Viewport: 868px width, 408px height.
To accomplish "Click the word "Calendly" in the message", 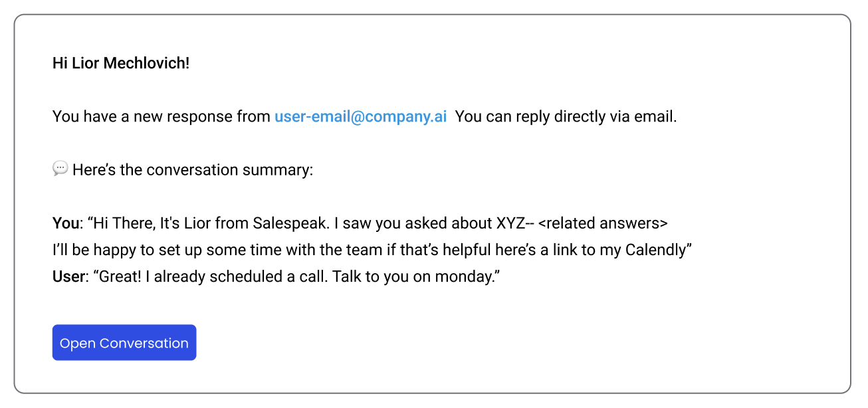I will coord(655,250).
